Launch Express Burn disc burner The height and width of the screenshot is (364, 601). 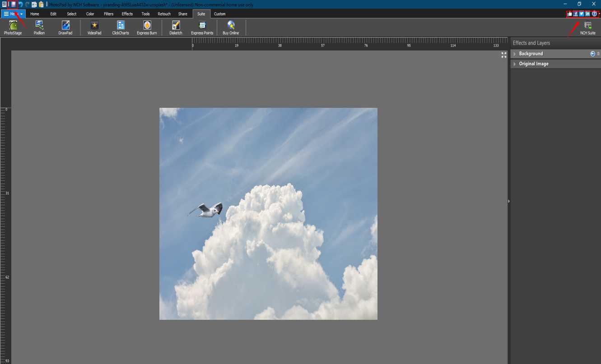tap(147, 28)
